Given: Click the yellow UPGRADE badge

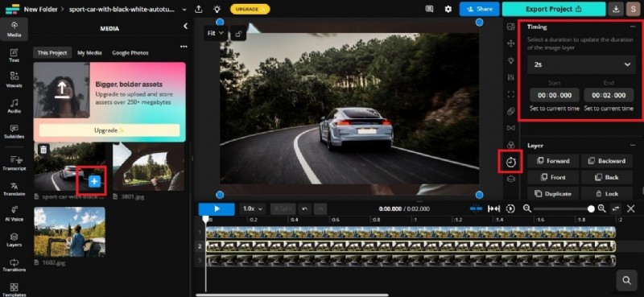Looking at the screenshot, I should (250, 9).
